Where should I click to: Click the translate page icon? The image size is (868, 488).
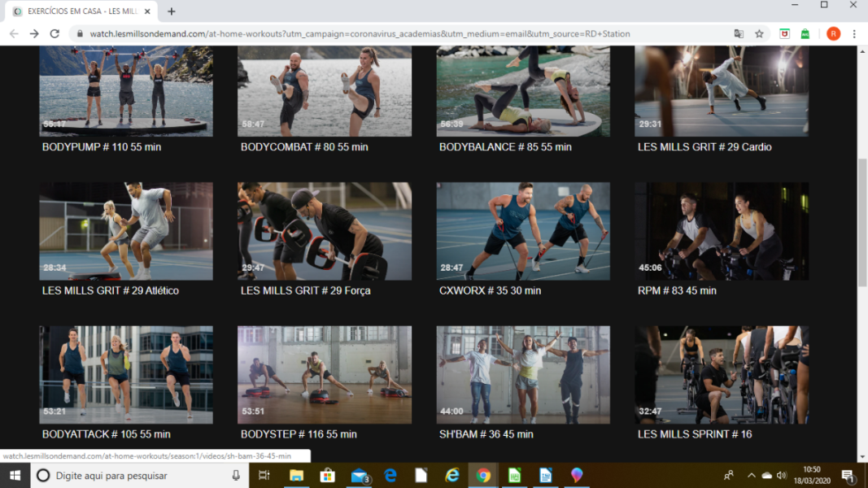(x=739, y=33)
